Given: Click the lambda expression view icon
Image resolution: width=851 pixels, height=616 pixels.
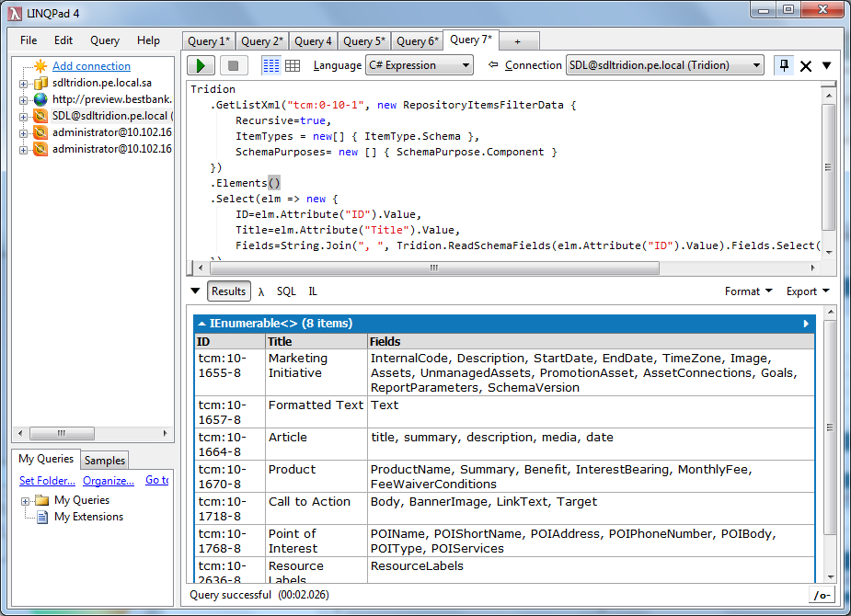Looking at the screenshot, I should (x=261, y=291).
